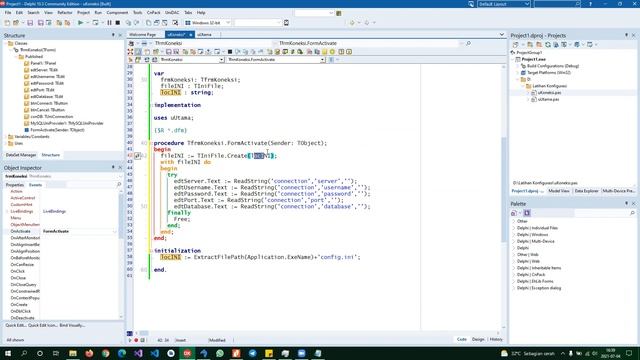
Task: Open WhatsApp from the Windows taskbar
Action: click(x=220, y=353)
